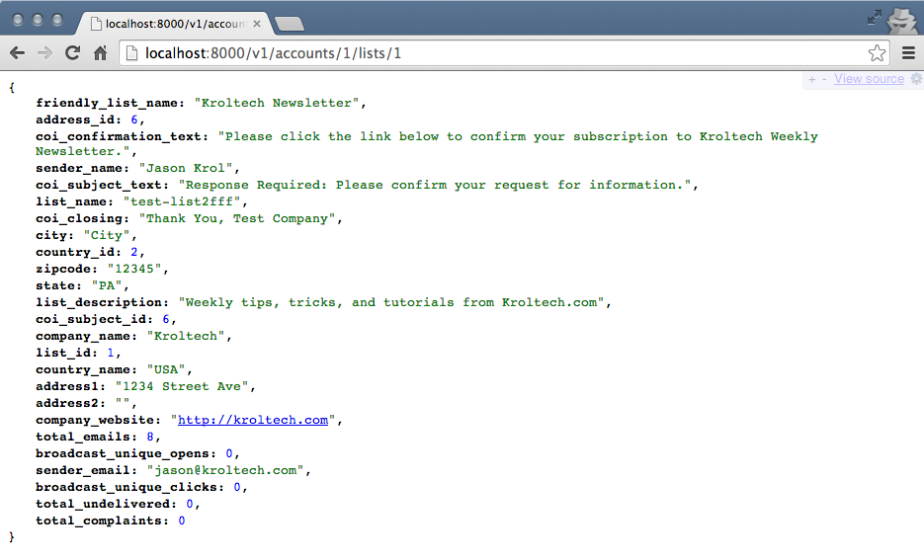Click the JSON viewer settings gear icon
Screen dimensions: 924x560
[x=916, y=78]
